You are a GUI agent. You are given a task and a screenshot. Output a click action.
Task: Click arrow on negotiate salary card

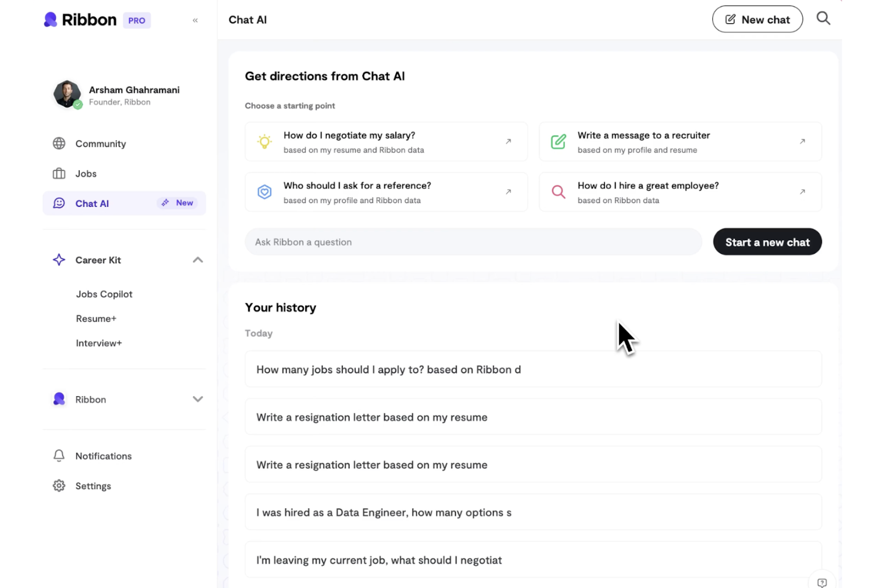coord(508,141)
